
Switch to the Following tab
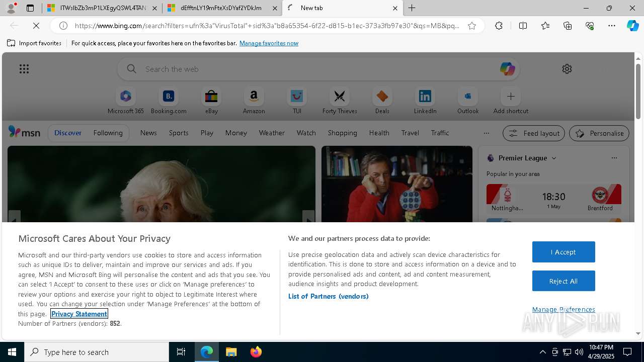(108, 133)
